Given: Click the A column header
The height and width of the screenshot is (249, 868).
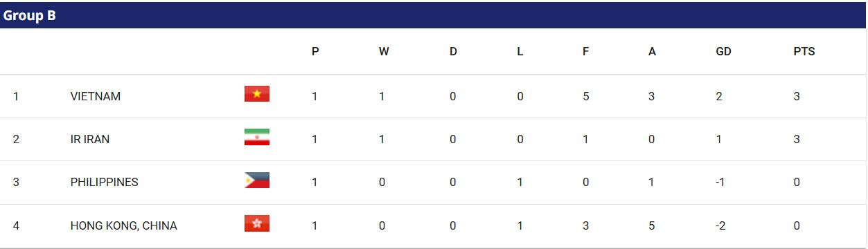Looking at the screenshot, I should (x=652, y=51).
